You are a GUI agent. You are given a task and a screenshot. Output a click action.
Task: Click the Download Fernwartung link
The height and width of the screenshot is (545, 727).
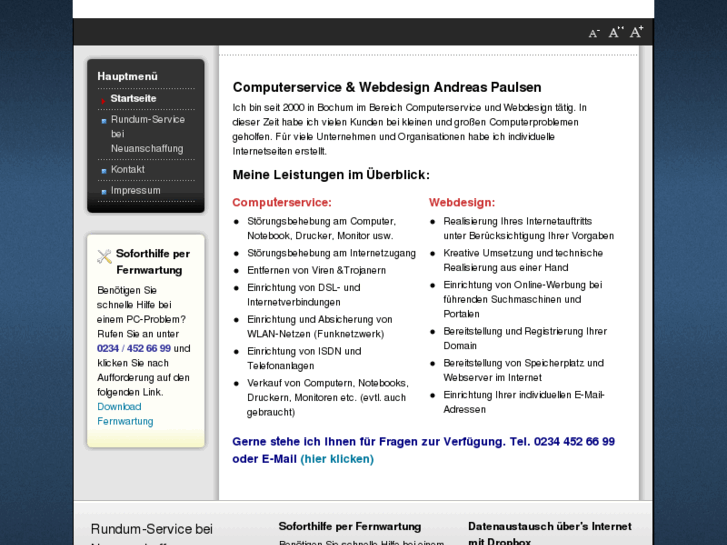coord(125,414)
